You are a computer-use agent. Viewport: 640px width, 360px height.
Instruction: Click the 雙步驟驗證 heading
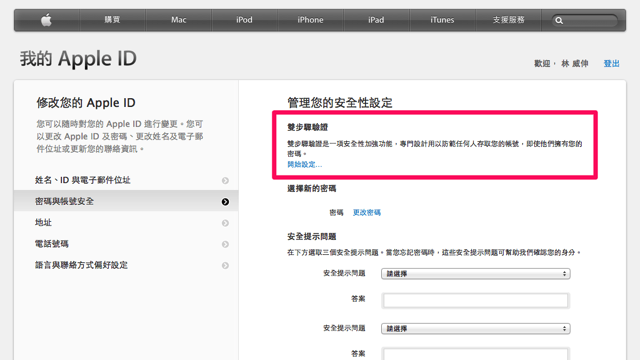point(307,127)
